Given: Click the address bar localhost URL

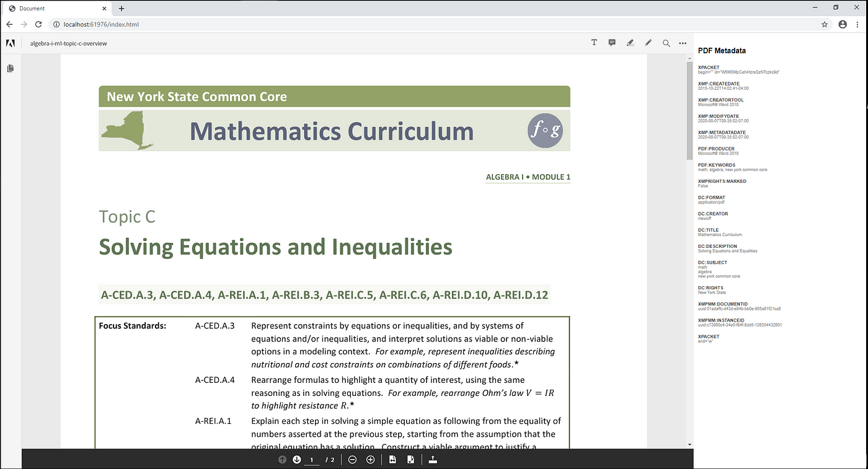Looking at the screenshot, I should point(101,24).
